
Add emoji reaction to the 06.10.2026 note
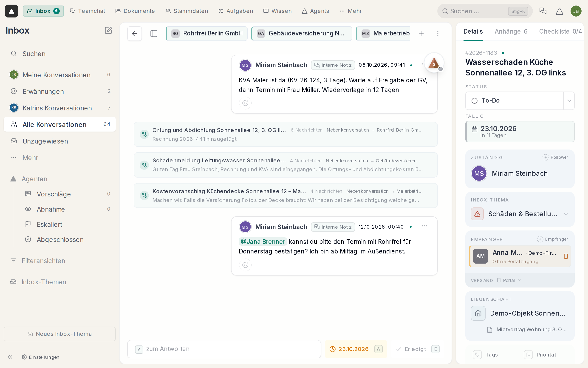245,103
